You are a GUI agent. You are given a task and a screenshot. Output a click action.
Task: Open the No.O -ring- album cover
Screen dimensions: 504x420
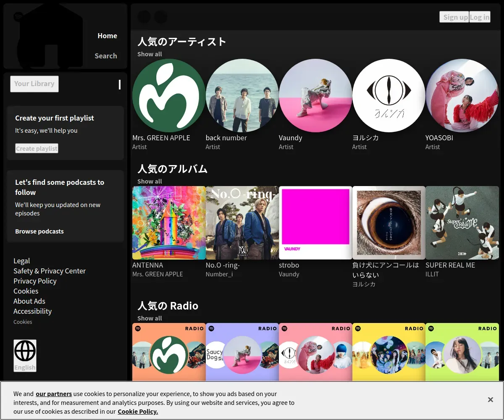(x=242, y=223)
